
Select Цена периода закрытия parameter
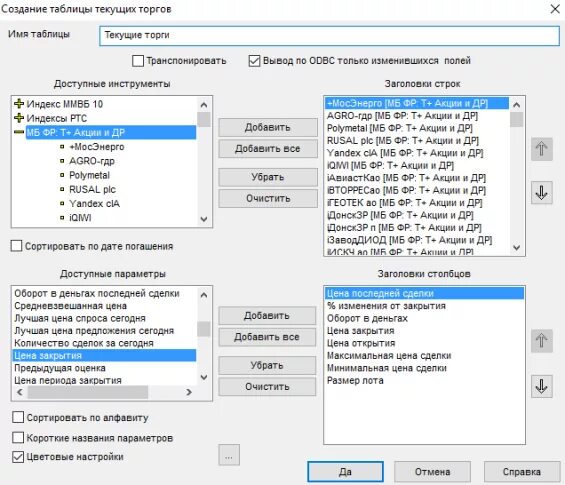pos(104,381)
